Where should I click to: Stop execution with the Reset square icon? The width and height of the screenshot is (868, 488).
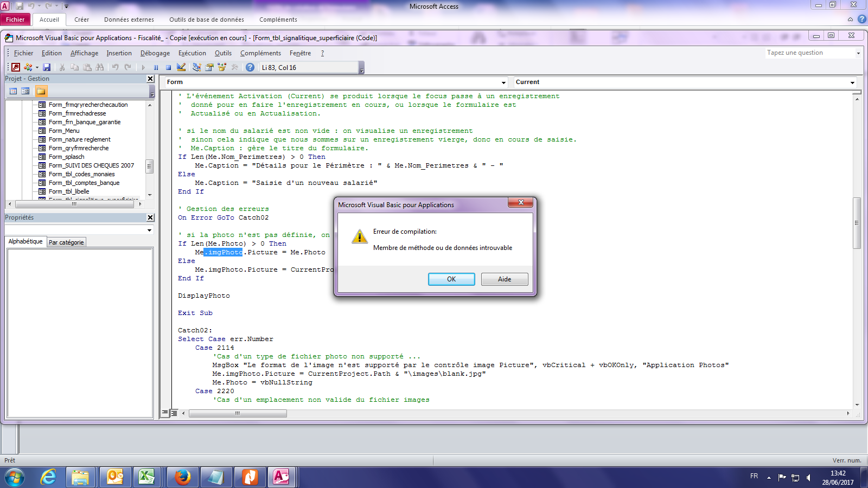(x=168, y=67)
